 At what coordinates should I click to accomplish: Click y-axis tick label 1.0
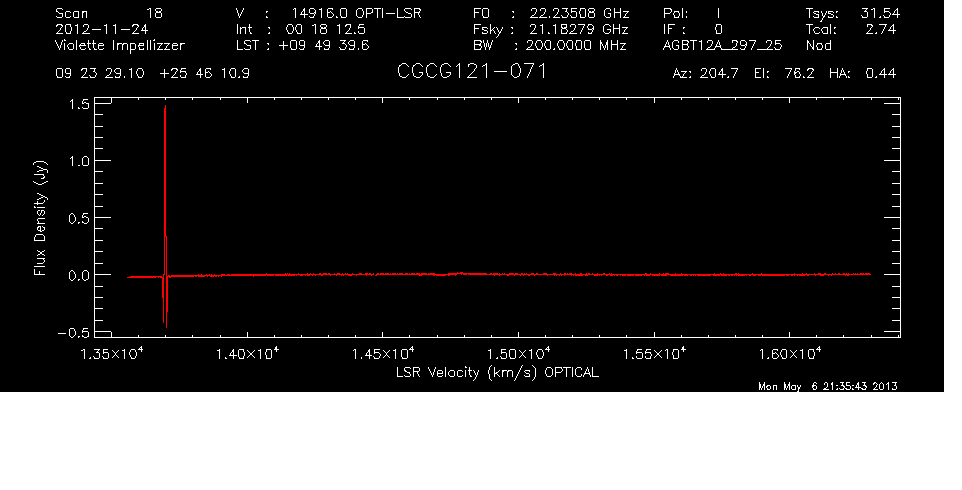pyautogui.click(x=80, y=161)
